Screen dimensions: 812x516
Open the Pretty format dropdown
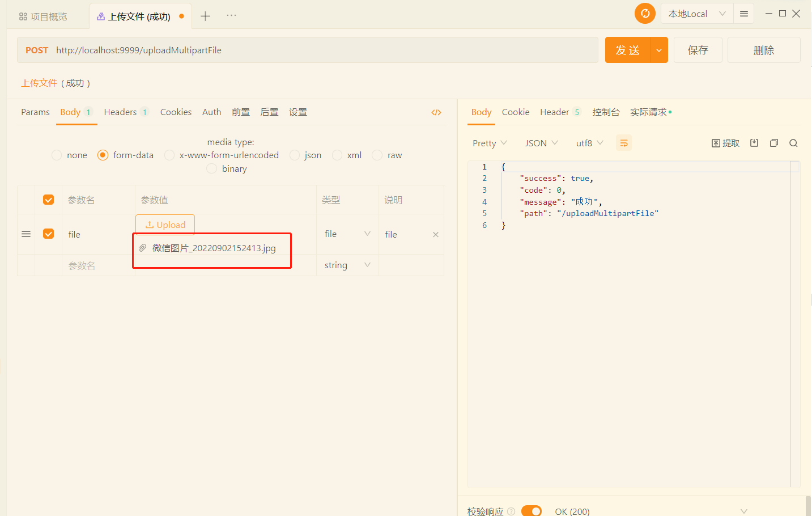click(x=488, y=142)
